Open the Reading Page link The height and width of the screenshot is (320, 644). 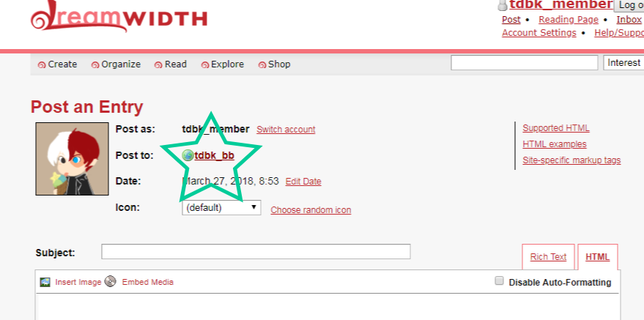(569, 20)
